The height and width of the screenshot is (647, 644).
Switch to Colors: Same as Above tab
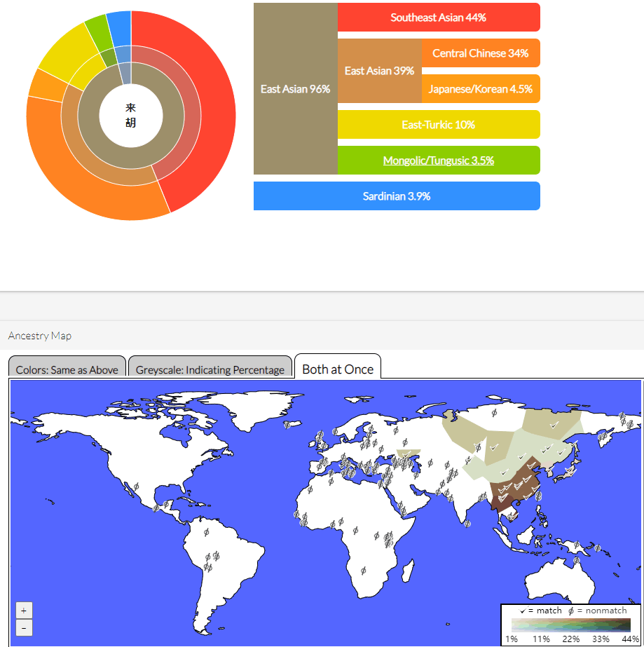click(67, 367)
